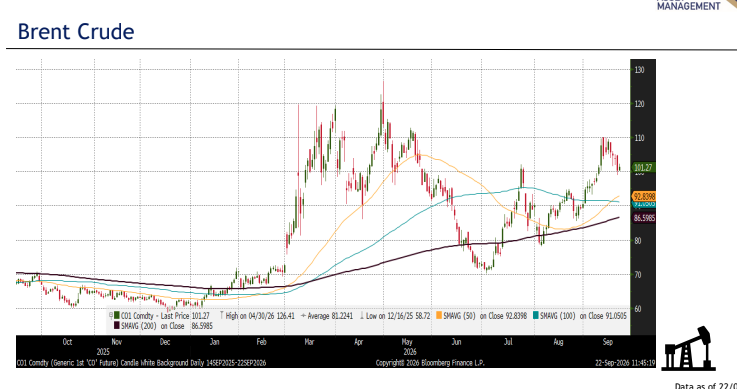Click the Dec month label
737x389 pixels.
[165, 342]
